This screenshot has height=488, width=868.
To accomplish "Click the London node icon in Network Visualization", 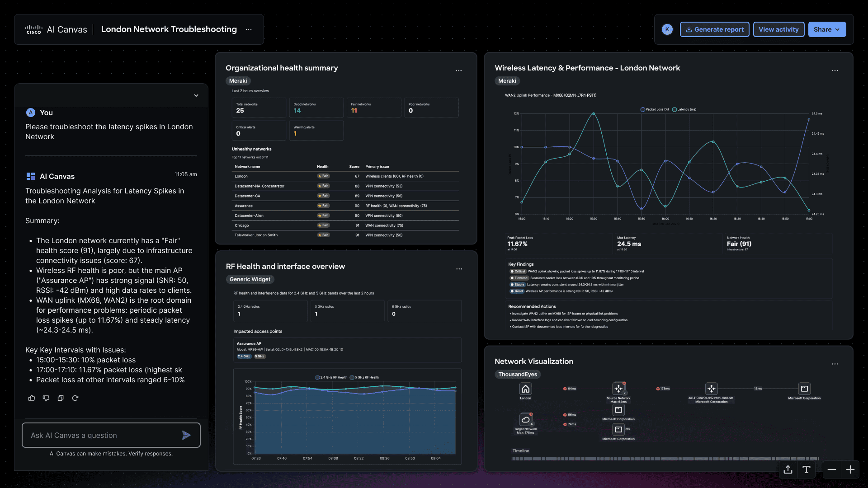I will tap(525, 388).
